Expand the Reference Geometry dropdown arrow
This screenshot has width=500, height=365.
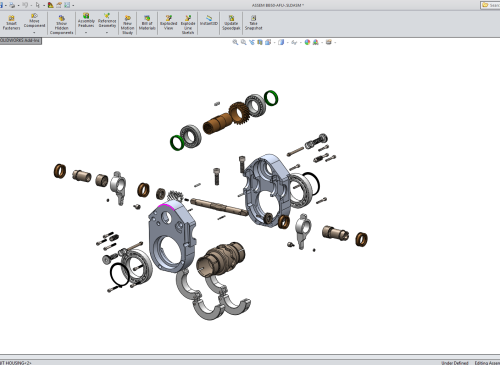pos(107,33)
